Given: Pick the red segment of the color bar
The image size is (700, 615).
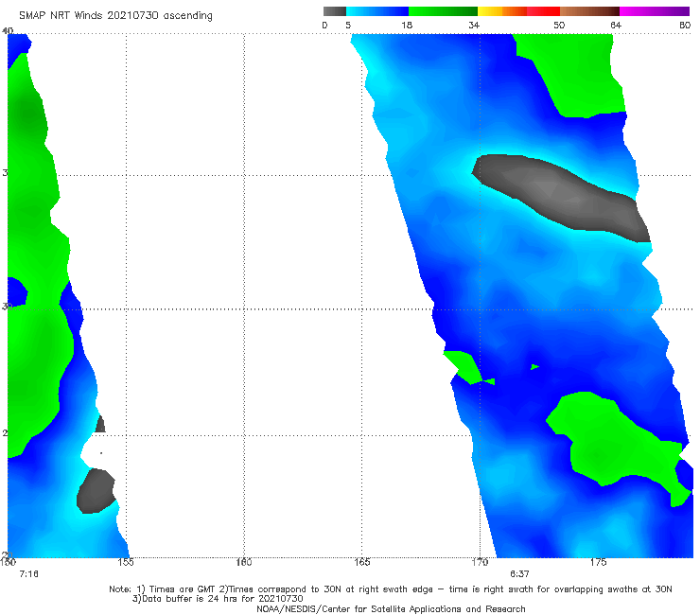Looking at the screenshot, I should pos(543,11).
